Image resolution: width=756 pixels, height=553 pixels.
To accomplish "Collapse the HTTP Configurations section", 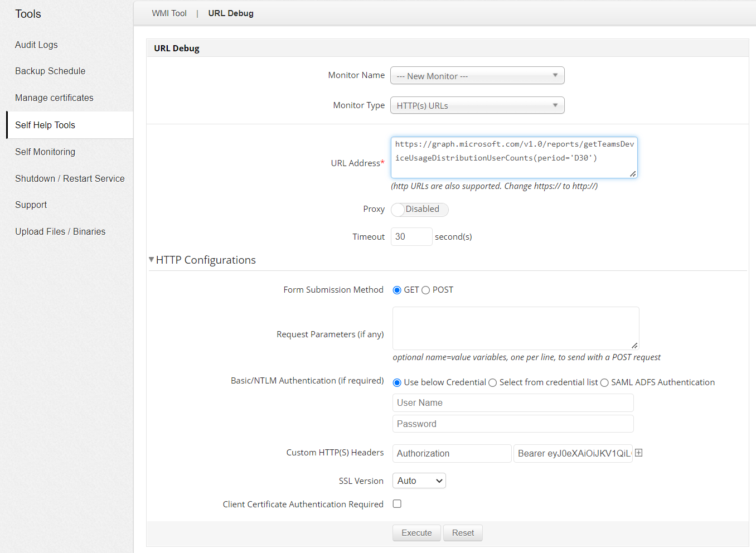I will click(x=152, y=260).
